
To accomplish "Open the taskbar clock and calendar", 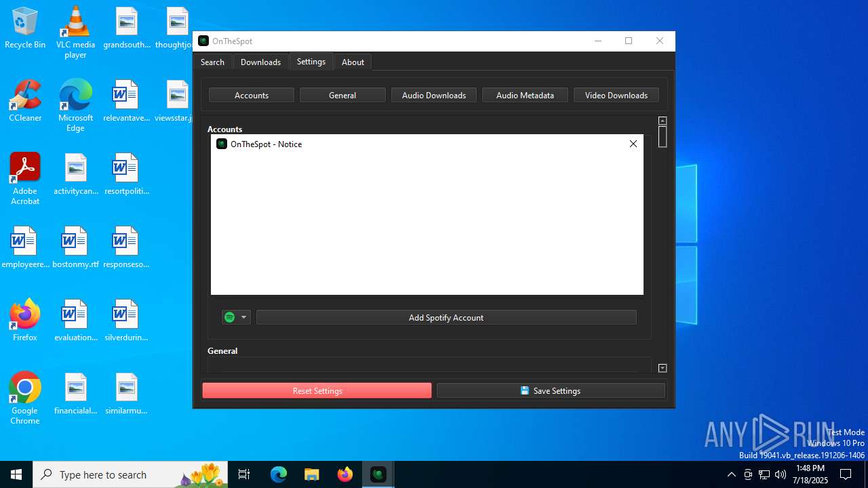I will pos(810,474).
